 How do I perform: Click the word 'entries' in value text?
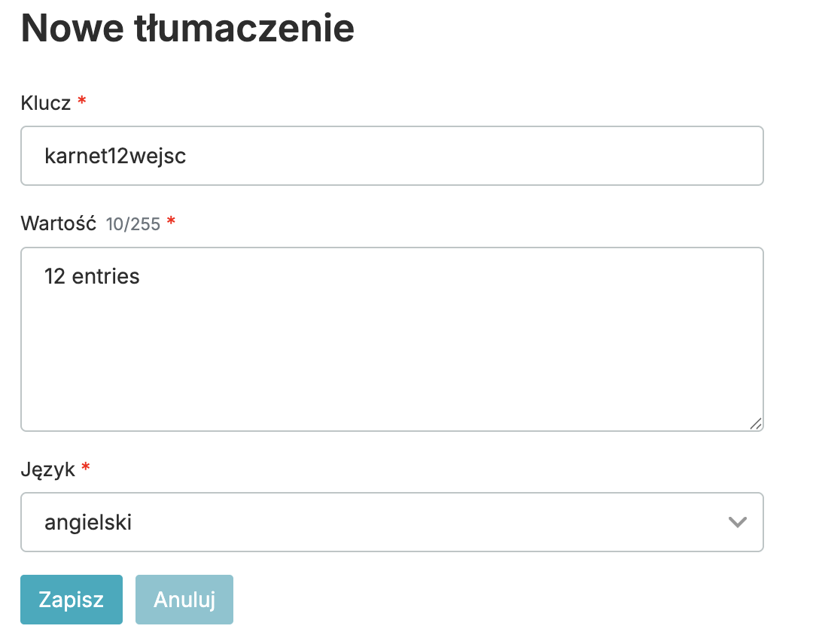click(x=106, y=276)
